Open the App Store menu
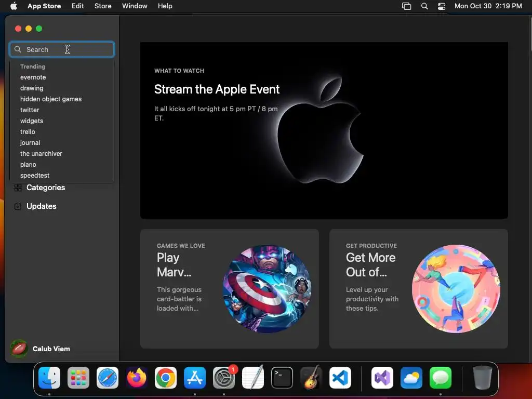532x399 pixels. point(44,6)
